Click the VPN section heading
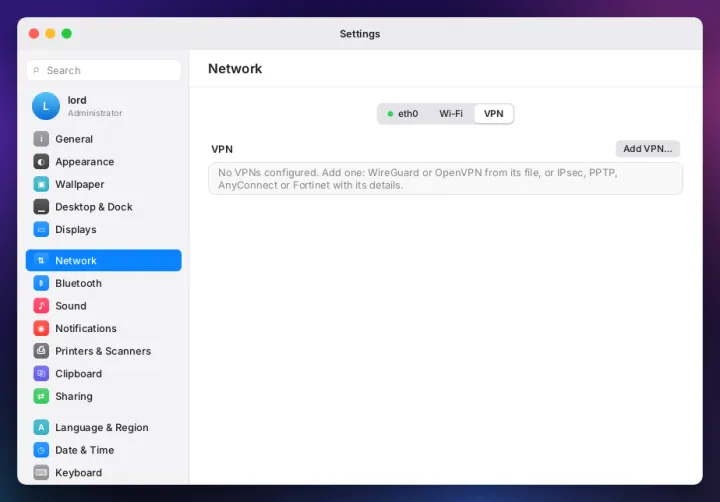720x502 pixels. pos(222,149)
